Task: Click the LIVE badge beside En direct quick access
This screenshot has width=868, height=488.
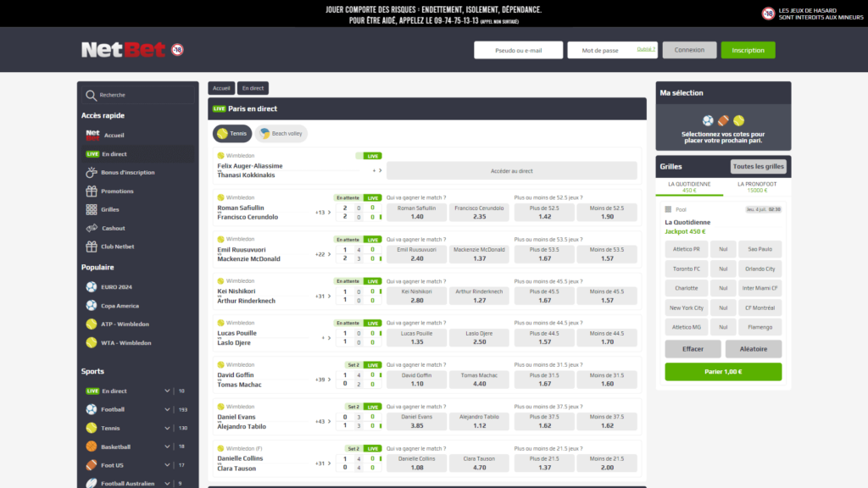Action: tap(92, 154)
